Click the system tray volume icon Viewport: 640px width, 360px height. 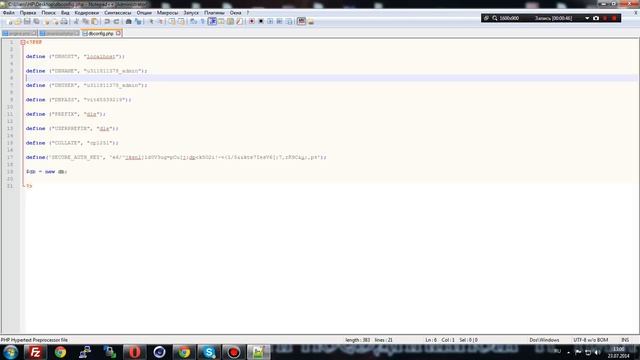tap(597, 352)
